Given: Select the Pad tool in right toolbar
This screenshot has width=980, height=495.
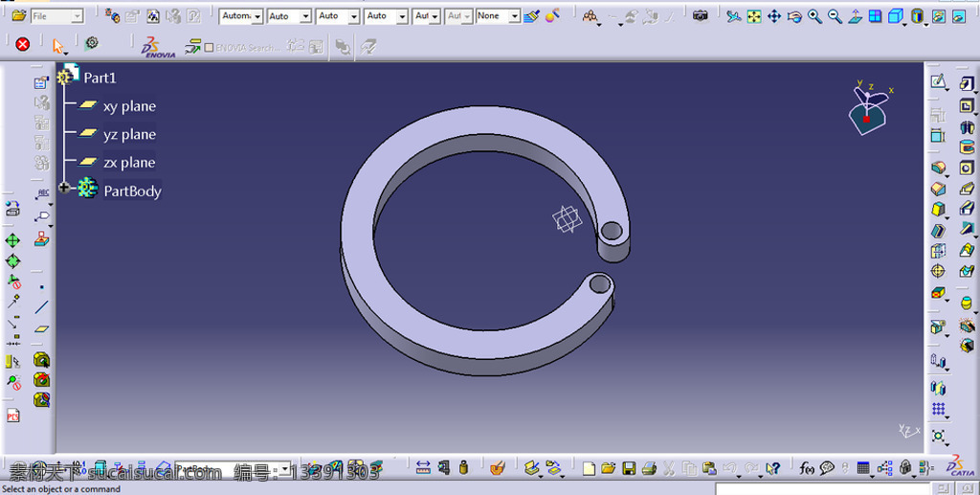Looking at the screenshot, I should 967,83.
